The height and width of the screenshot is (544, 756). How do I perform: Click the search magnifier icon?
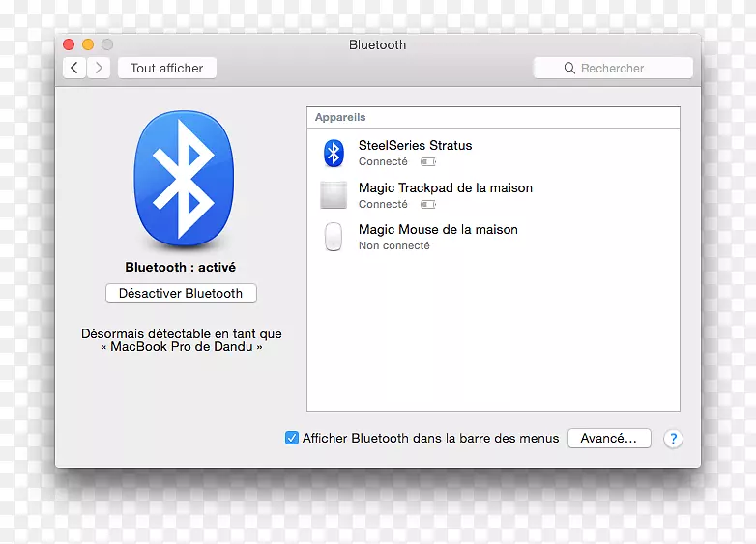(569, 68)
